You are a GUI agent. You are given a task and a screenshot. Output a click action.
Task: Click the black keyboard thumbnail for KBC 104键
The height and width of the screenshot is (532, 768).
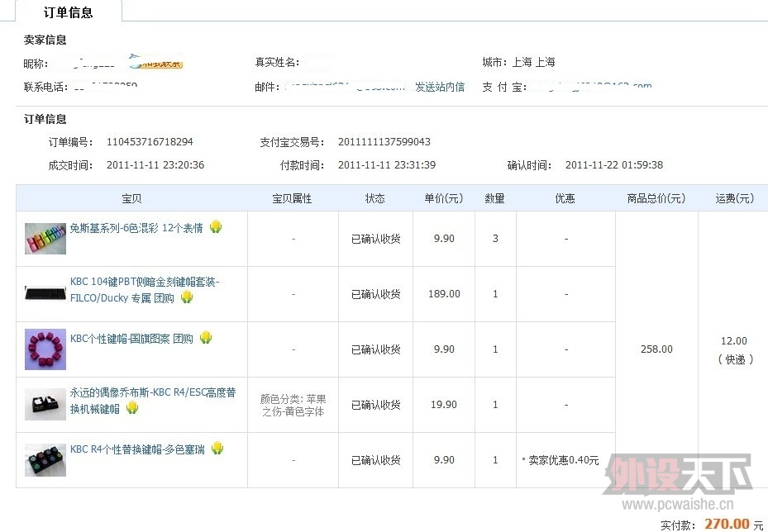[x=45, y=293]
